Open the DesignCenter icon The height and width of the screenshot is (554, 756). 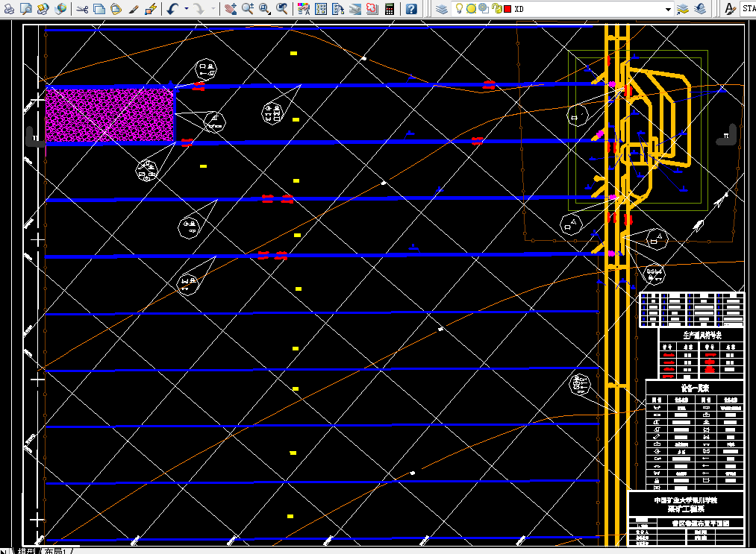321,8
